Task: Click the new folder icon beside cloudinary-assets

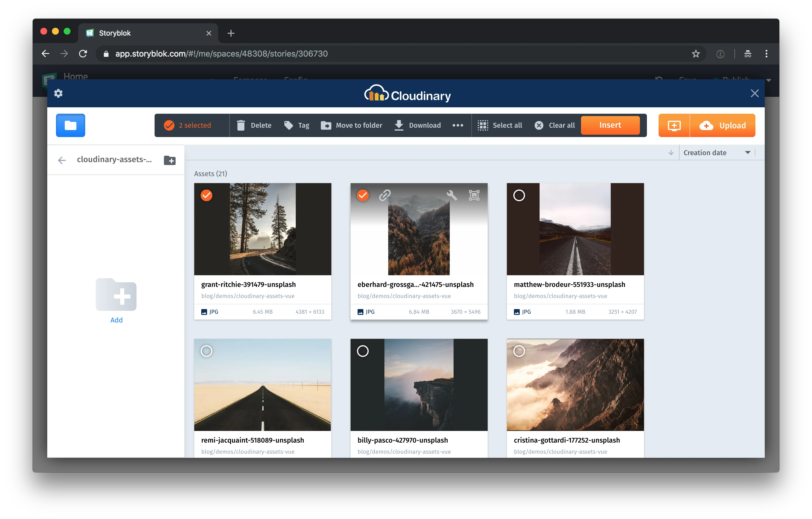Action: coord(170,160)
